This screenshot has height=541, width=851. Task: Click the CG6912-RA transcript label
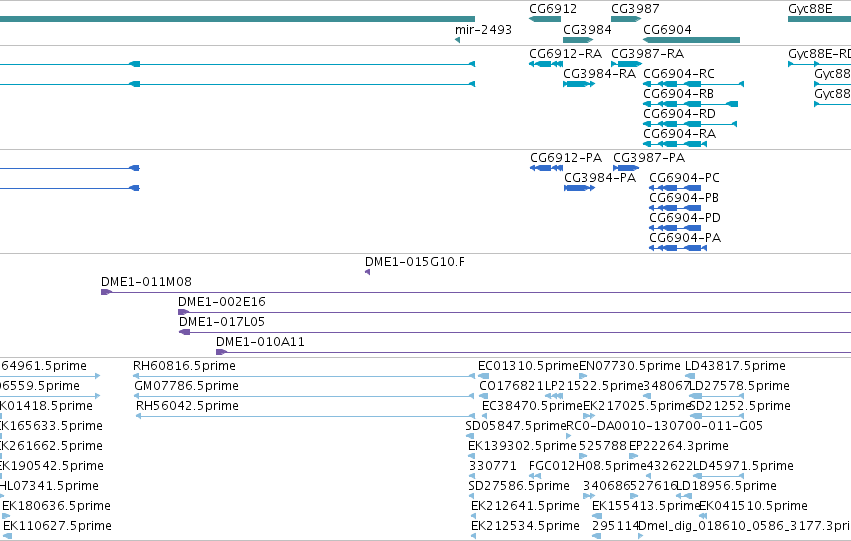pyautogui.click(x=566, y=54)
